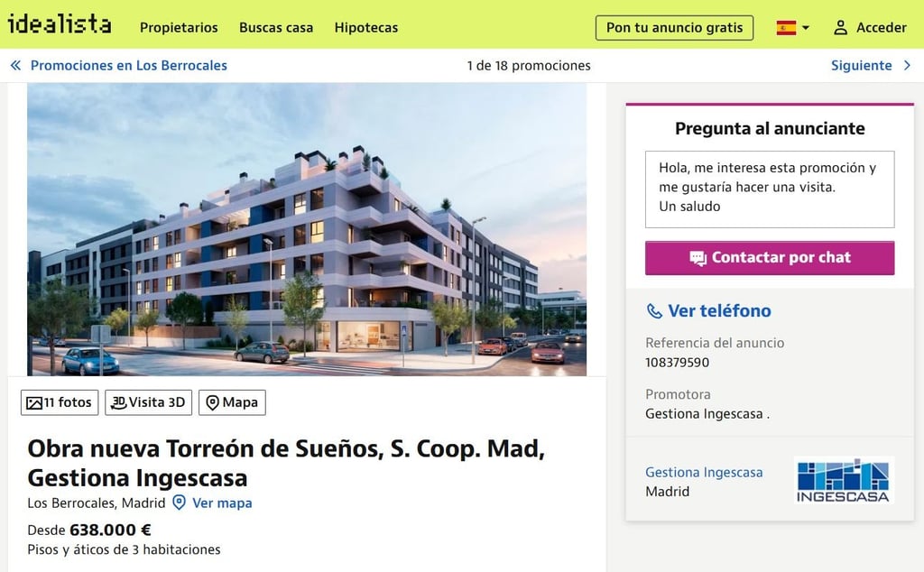The image size is (924, 572).
Task: Open the 11 fotos gallery
Action: coord(60,402)
